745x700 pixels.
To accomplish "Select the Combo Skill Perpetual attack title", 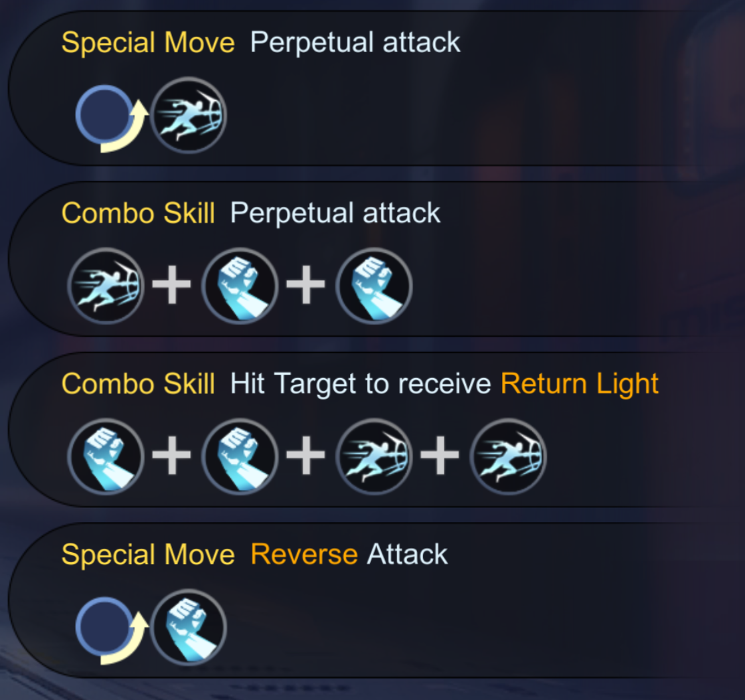I will (x=251, y=213).
